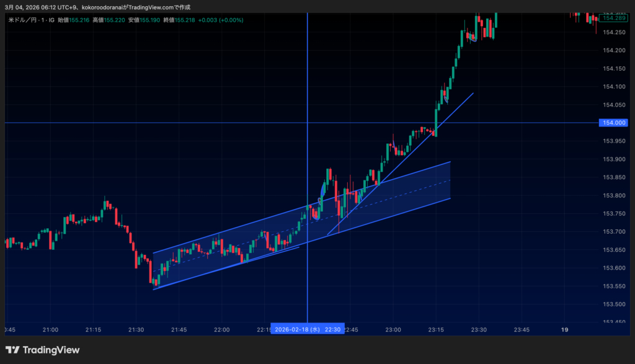Click the 22:00 label on time axis
The width and height of the screenshot is (635, 364).
click(x=221, y=329)
